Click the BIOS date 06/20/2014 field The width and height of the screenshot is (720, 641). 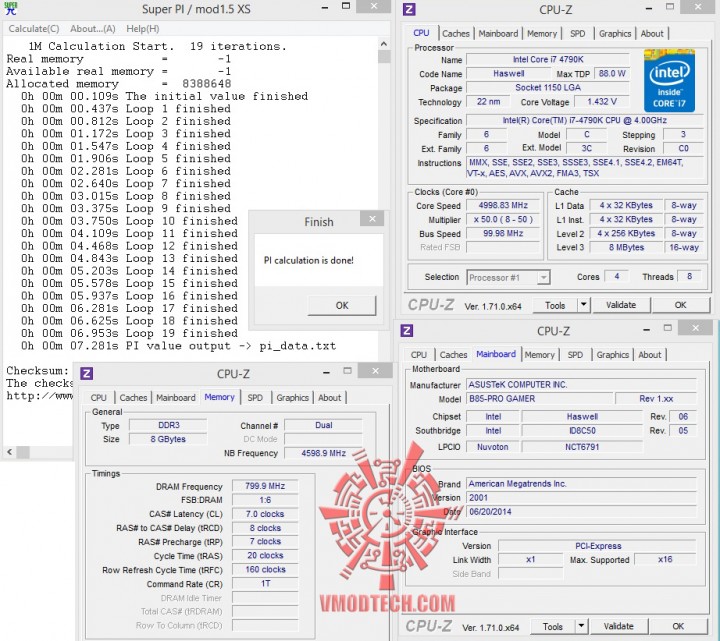[582, 512]
